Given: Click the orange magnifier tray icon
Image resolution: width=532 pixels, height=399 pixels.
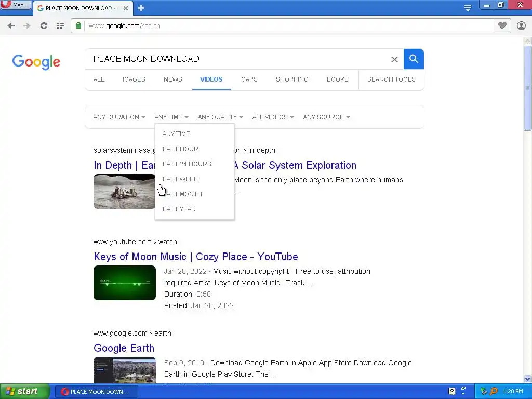Looking at the screenshot, I should pyautogui.click(x=494, y=391).
